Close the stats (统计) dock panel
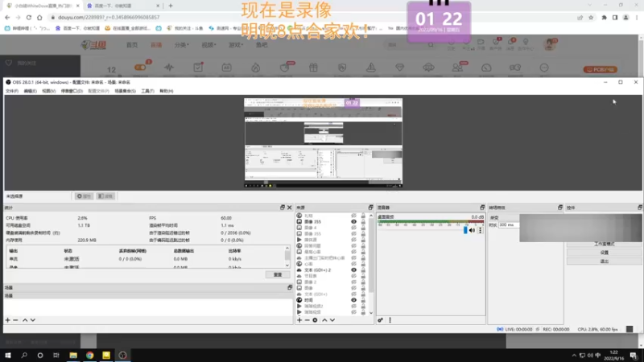The height and width of the screenshot is (362, 644). tap(290, 208)
